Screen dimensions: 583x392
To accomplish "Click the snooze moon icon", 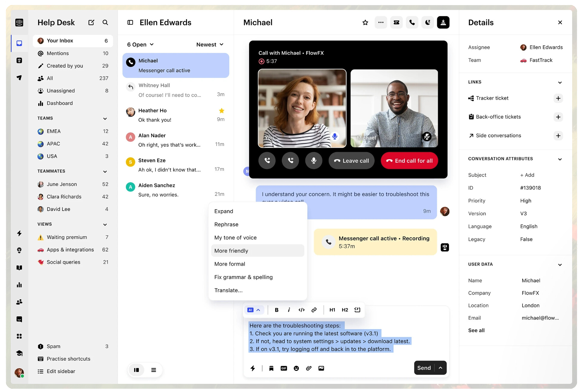I will point(427,23).
